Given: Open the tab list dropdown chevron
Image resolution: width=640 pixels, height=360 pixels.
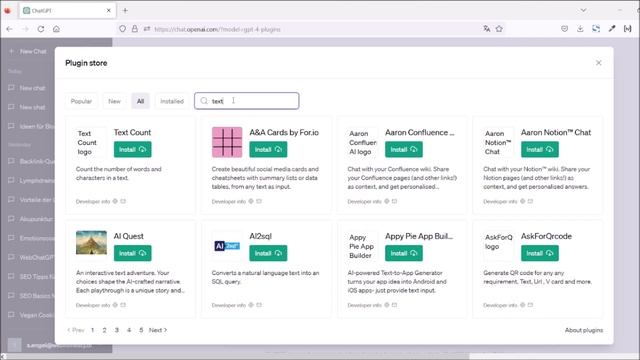Looking at the screenshot, I should [583, 10].
